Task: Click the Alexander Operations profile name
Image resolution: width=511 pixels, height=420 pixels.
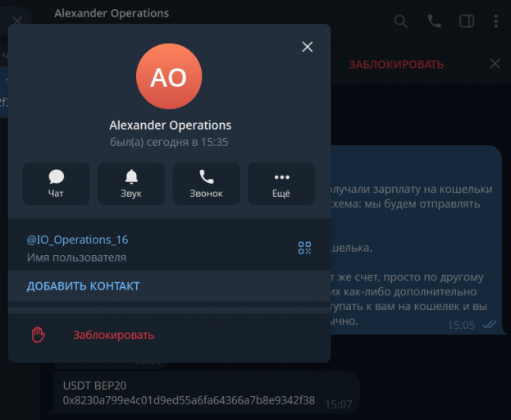Action: (170, 126)
